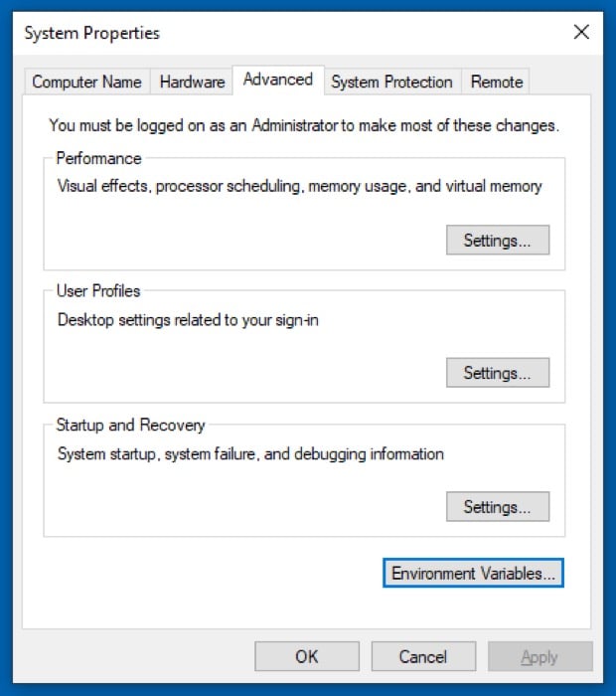The height and width of the screenshot is (696, 616).
Task: Go to the System Protection tab
Action: 392,82
